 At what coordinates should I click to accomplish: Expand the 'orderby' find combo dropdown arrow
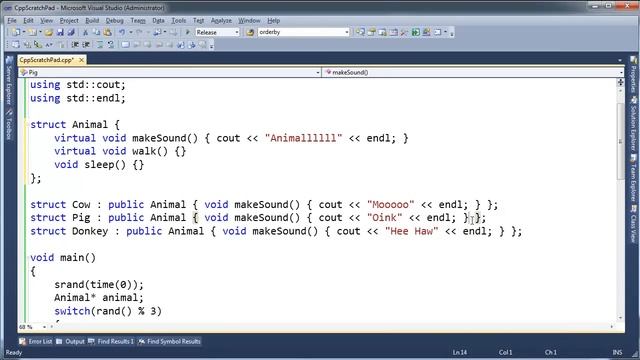tap(347, 32)
